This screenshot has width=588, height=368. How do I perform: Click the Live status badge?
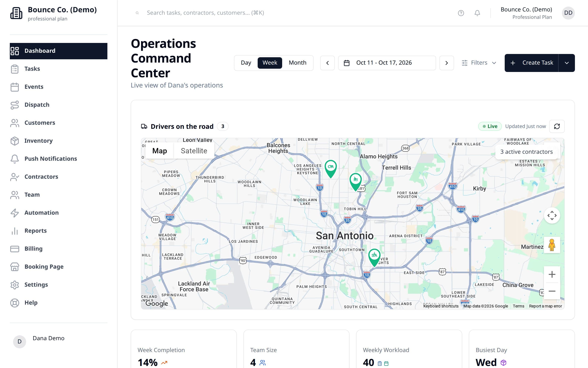click(x=490, y=126)
